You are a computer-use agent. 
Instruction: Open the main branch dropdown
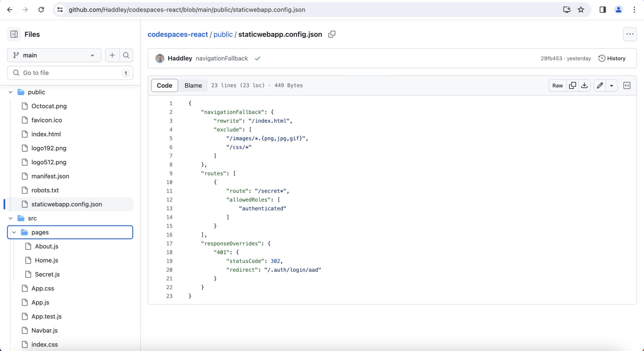[54, 55]
